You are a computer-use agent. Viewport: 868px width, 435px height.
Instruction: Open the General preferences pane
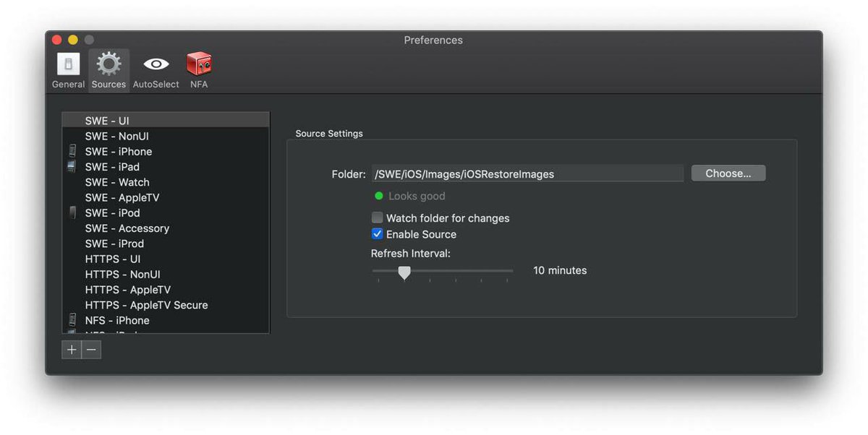[x=68, y=71]
